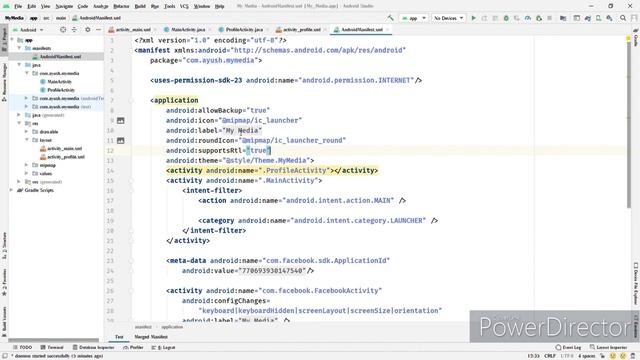Open the Event Log tool window
The image size is (640, 360).
pos(568,347)
